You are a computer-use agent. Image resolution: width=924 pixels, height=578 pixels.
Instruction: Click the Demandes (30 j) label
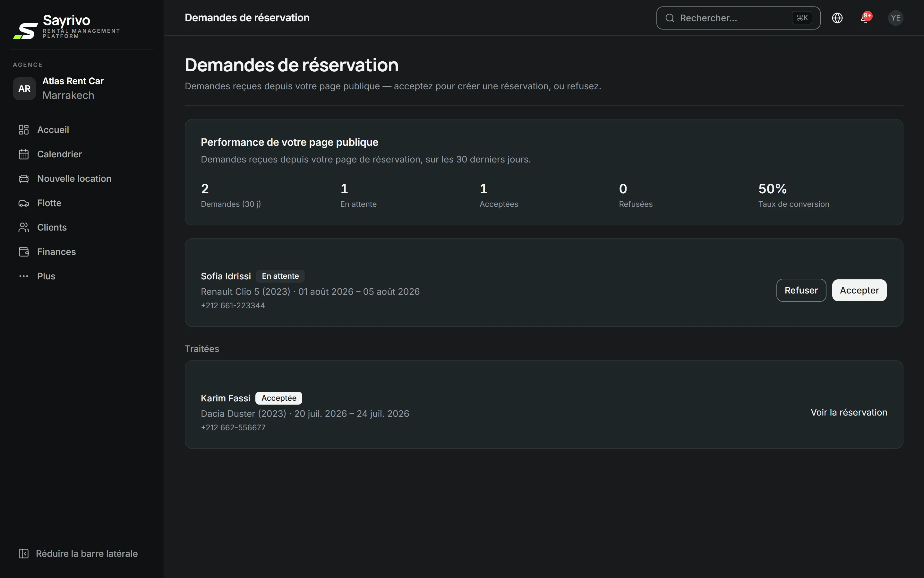pos(231,204)
